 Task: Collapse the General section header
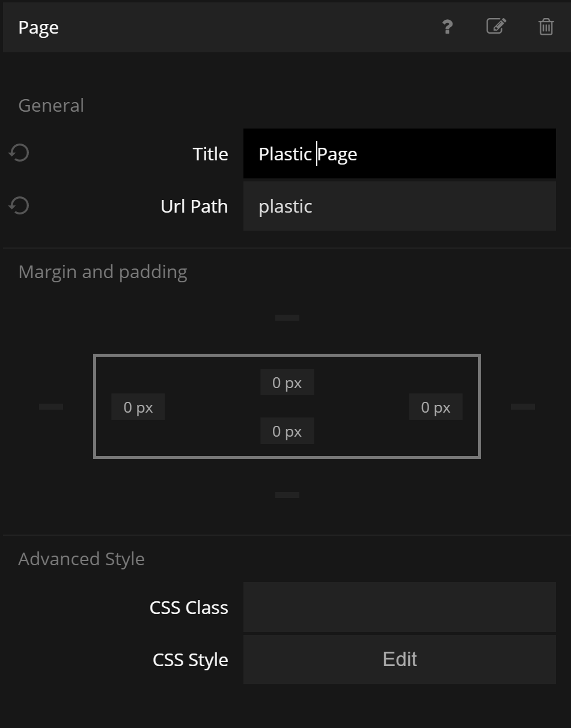click(x=51, y=106)
